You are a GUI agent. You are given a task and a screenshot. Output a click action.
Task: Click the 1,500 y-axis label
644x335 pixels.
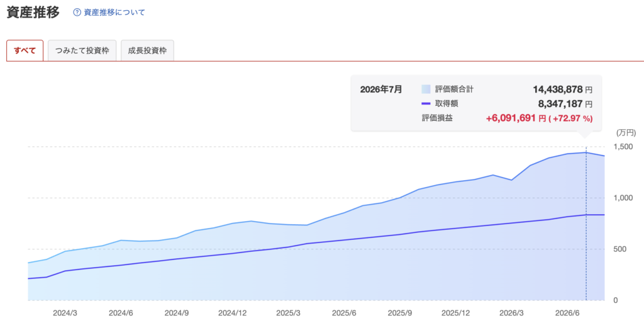(x=623, y=147)
